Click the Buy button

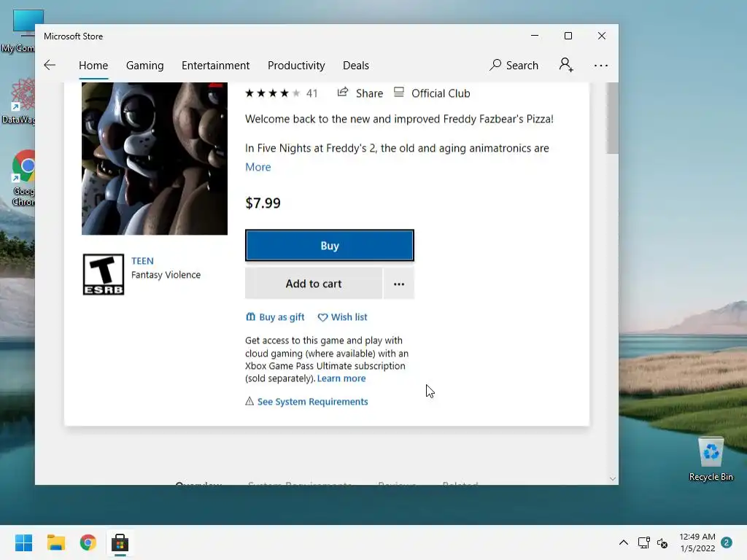tap(330, 246)
